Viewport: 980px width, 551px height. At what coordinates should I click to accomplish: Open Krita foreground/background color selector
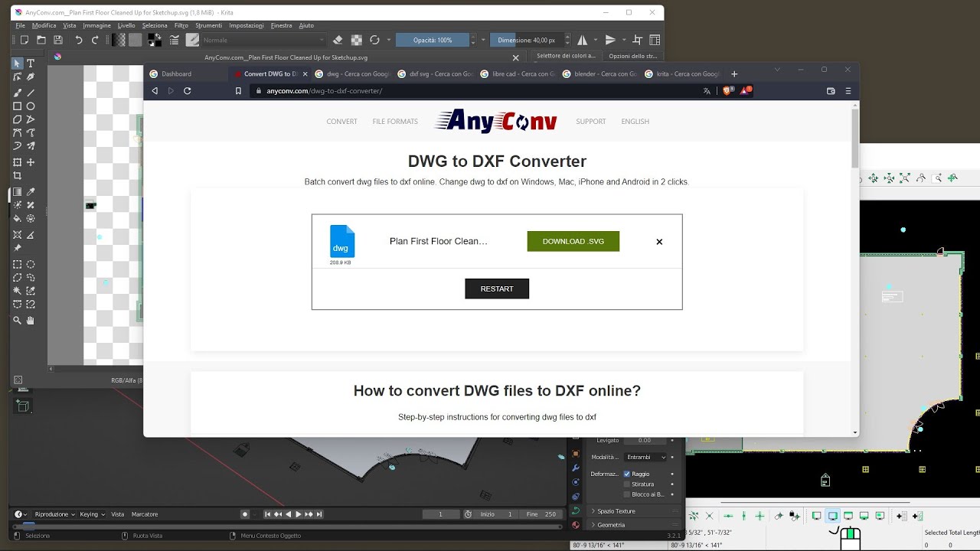tap(155, 40)
